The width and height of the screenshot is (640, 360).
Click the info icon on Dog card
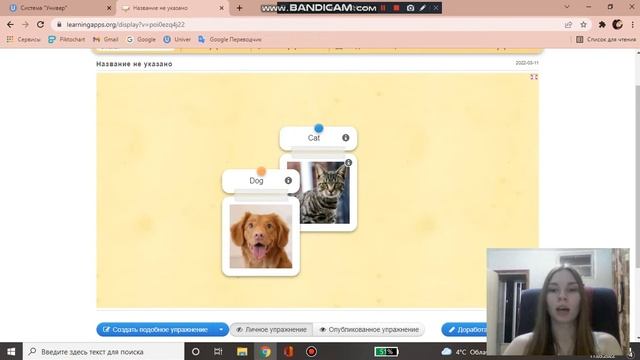point(288,180)
